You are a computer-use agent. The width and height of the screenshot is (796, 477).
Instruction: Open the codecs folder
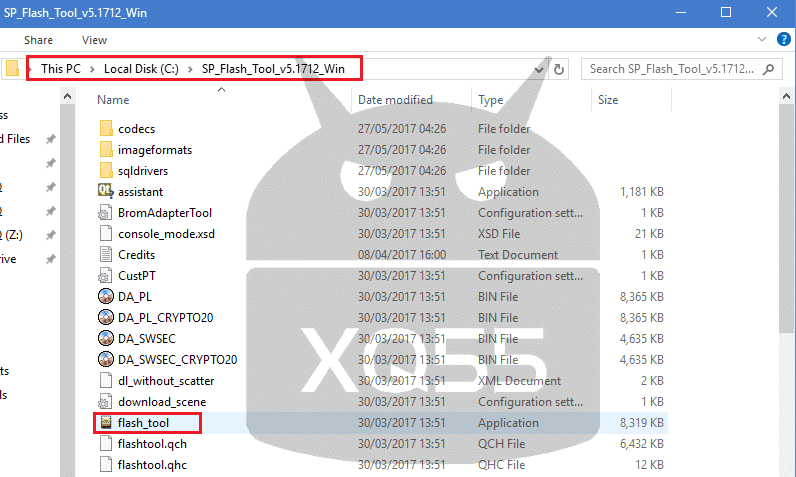click(136, 128)
